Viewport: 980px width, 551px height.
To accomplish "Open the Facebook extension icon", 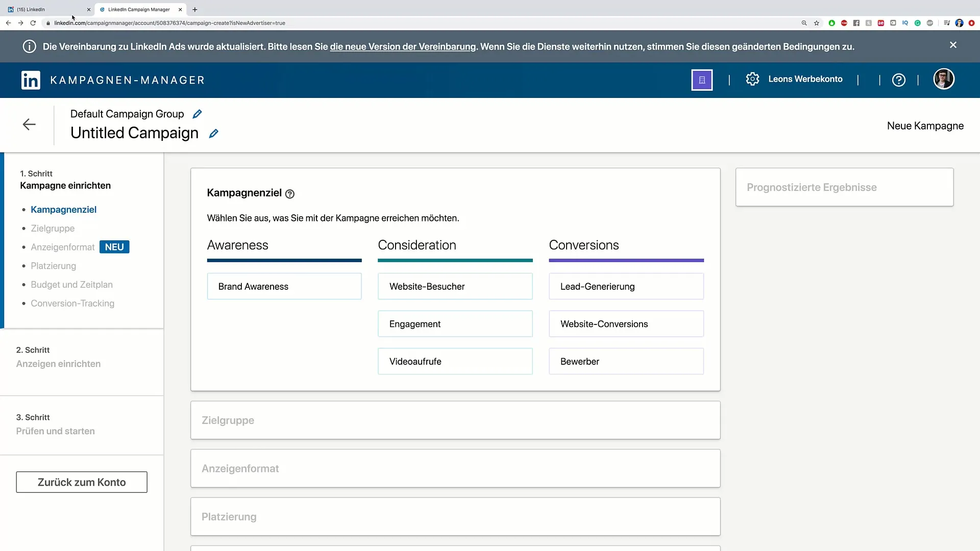I will tap(856, 23).
